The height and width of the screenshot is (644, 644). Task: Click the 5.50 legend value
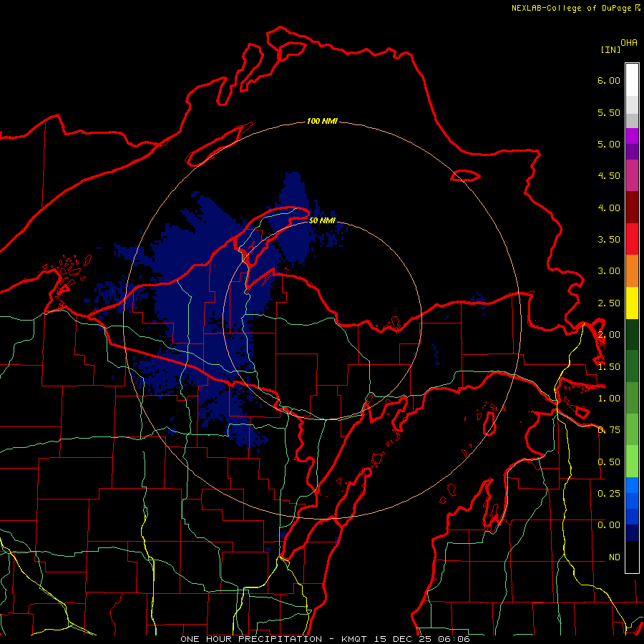(609, 112)
